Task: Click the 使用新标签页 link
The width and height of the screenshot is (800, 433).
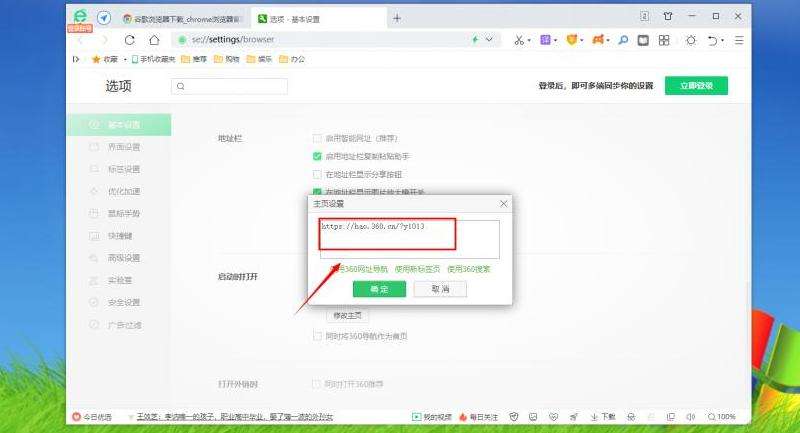Action: click(417, 269)
